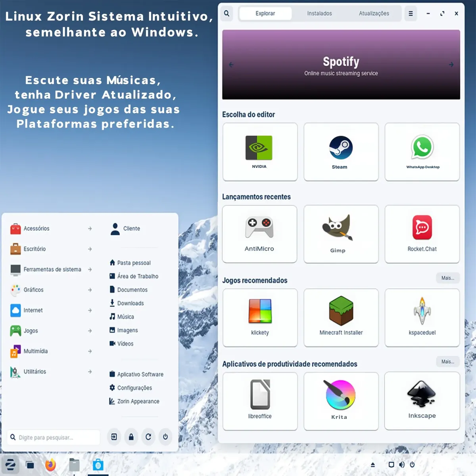
Task: Click the Software store taskbar icon
Action: coord(98,465)
